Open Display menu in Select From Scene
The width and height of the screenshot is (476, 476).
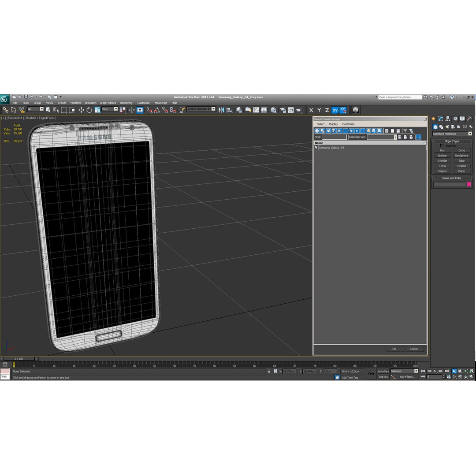[333, 124]
